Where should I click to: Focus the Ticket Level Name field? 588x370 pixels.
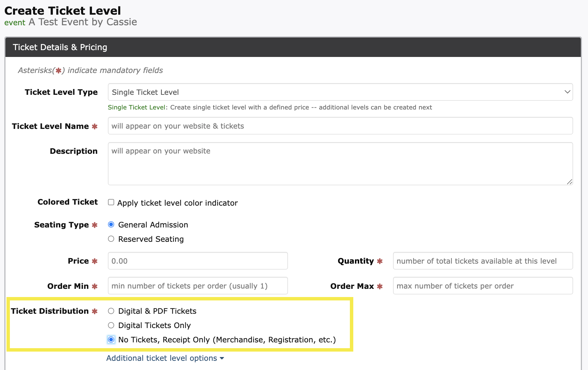(340, 126)
